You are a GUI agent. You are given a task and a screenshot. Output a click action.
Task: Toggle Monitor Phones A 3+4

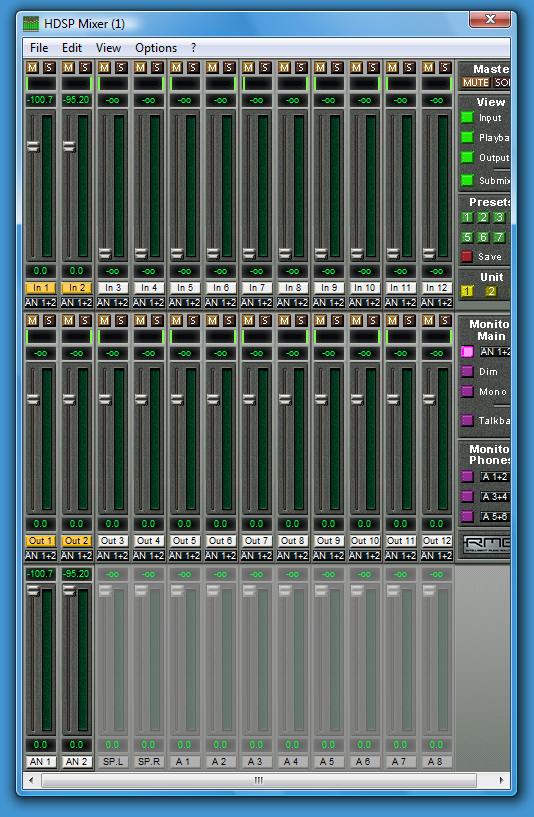467,497
